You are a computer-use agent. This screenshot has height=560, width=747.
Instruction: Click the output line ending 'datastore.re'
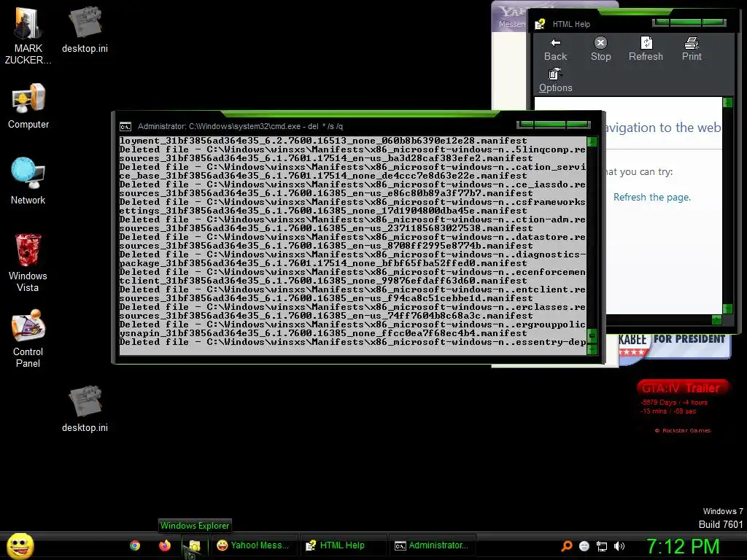pyautogui.click(x=352, y=237)
